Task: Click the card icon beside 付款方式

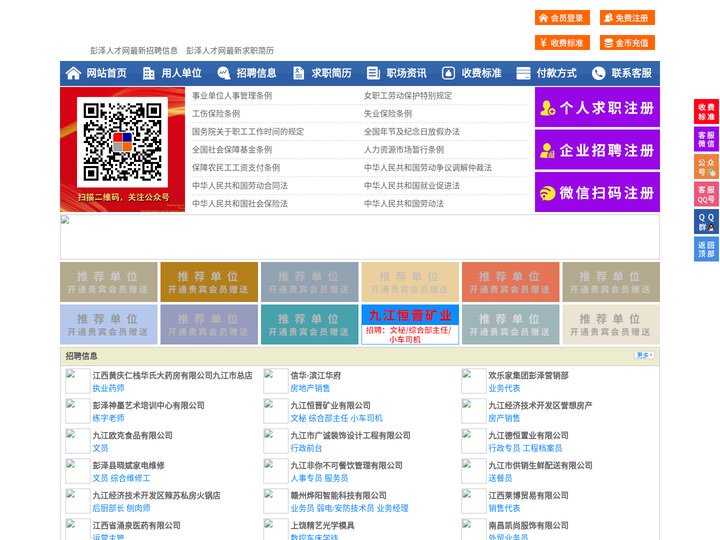Action: [523, 73]
